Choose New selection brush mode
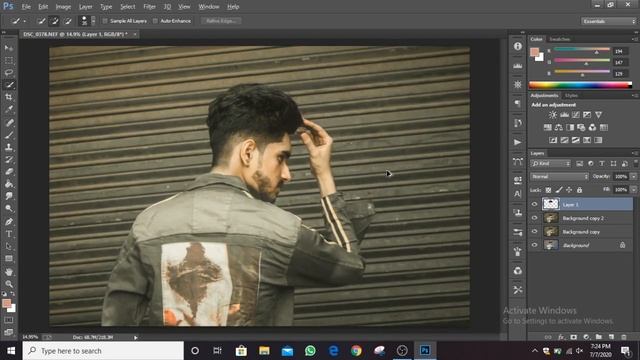The height and width of the screenshot is (360, 640). point(41,21)
